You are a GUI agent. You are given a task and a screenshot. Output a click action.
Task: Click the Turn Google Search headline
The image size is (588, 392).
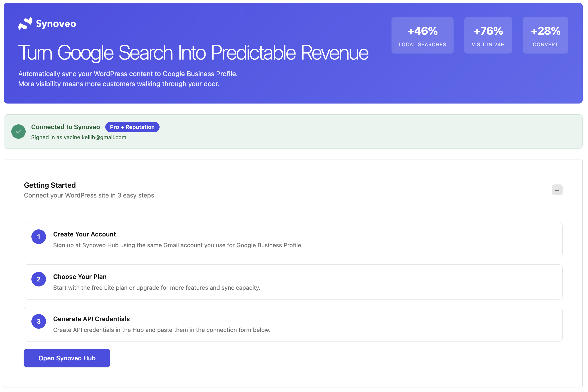tap(193, 53)
